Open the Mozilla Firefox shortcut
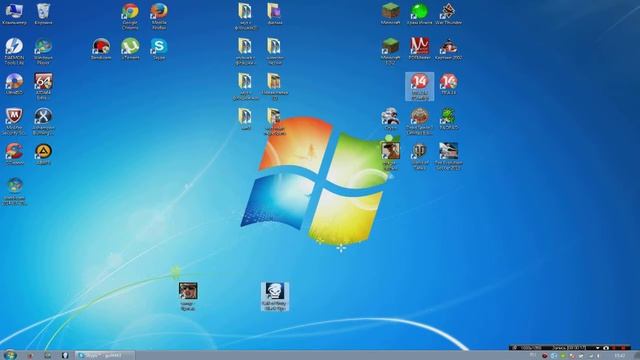The image size is (640, 360). click(159, 16)
